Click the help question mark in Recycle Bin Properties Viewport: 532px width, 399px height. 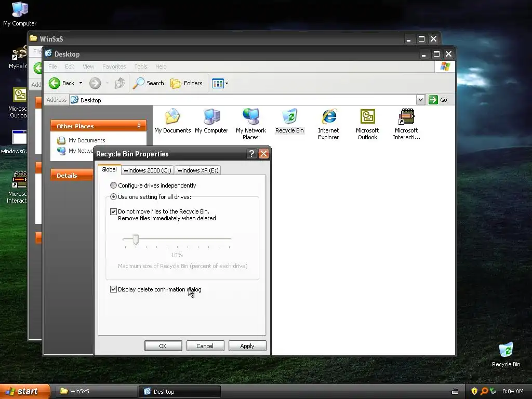coord(251,154)
